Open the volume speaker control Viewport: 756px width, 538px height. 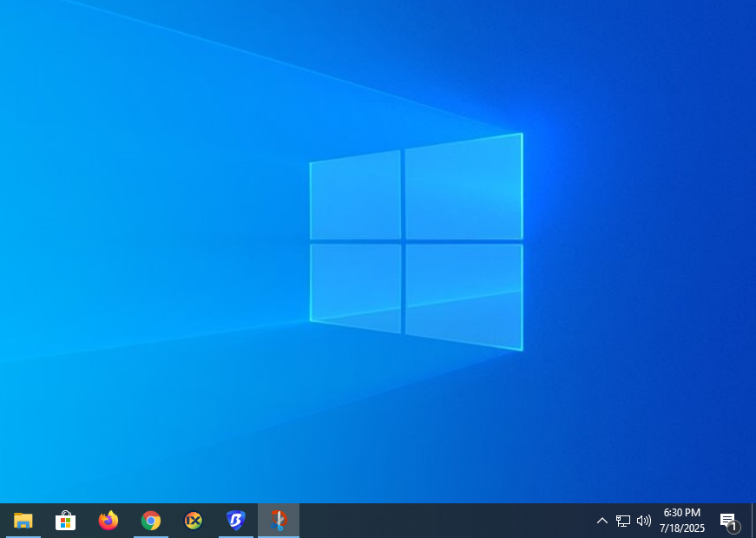[644, 521]
